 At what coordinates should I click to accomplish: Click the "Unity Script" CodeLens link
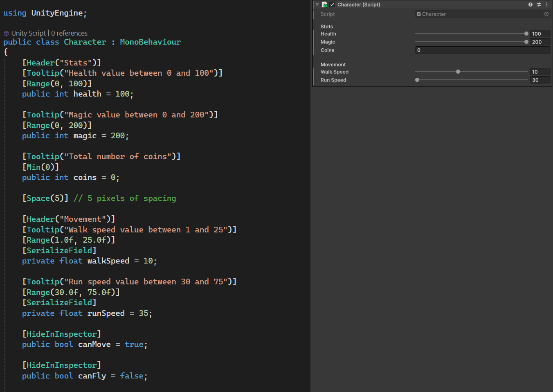(28, 33)
